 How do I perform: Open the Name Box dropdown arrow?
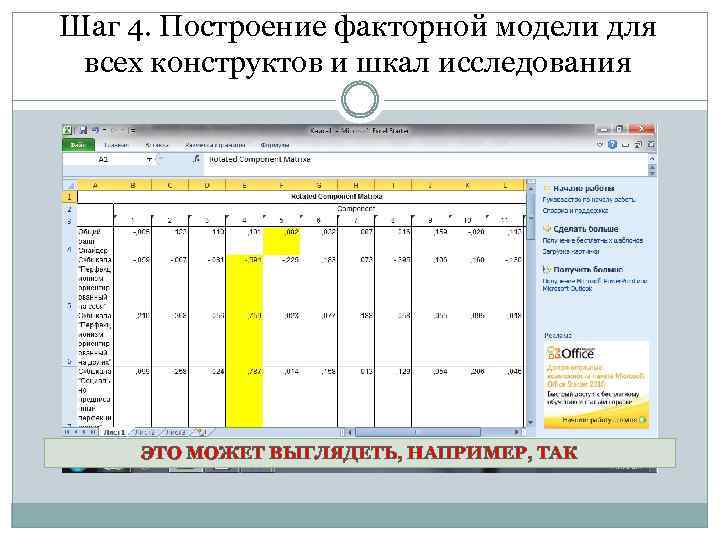(149, 159)
